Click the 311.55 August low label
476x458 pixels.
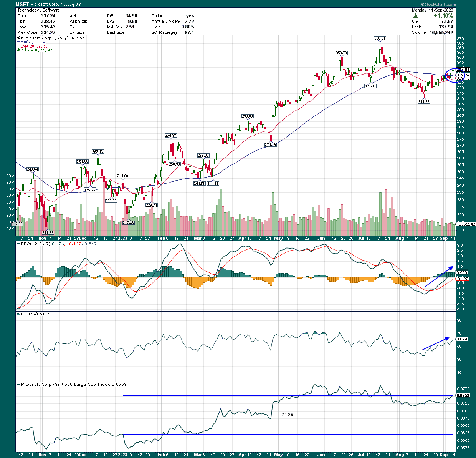424,102
